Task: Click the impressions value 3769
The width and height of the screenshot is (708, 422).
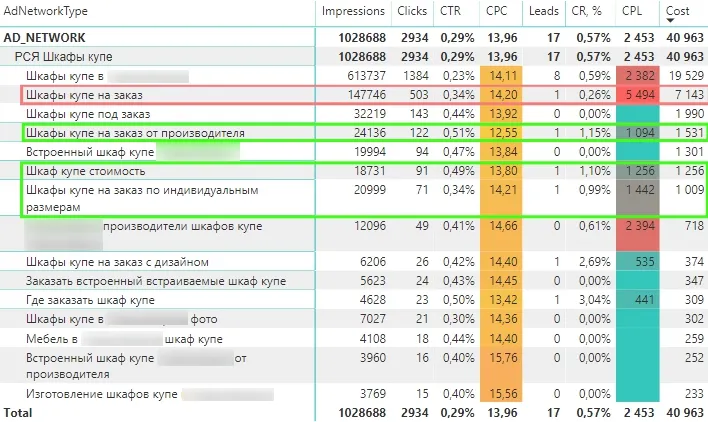Action: (x=373, y=394)
